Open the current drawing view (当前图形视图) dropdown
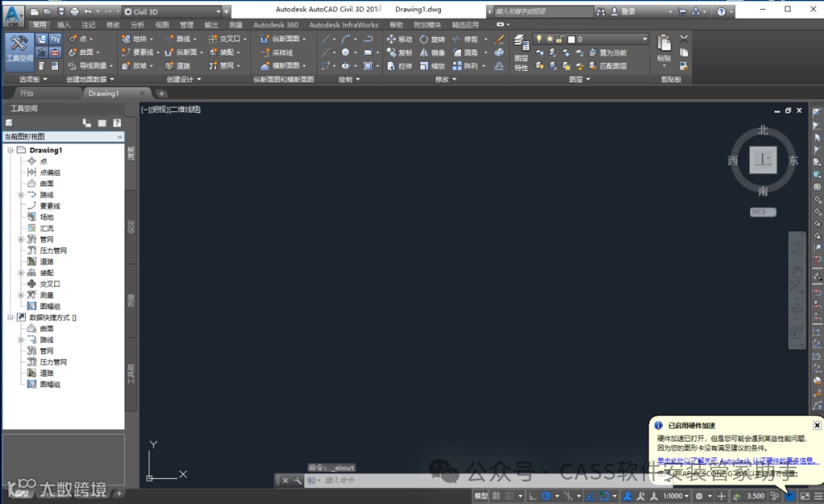The width and height of the screenshot is (824, 504). tap(63, 136)
